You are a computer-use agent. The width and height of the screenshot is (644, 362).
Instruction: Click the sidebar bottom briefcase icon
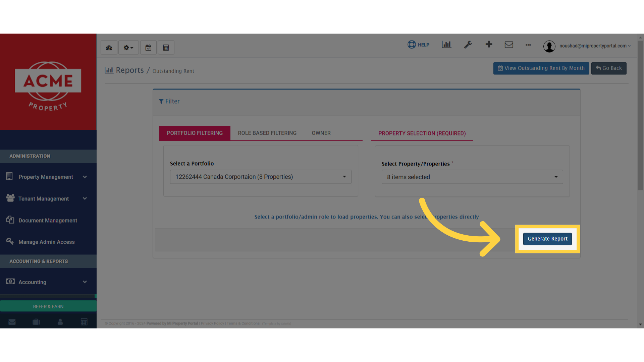coord(36,322)
